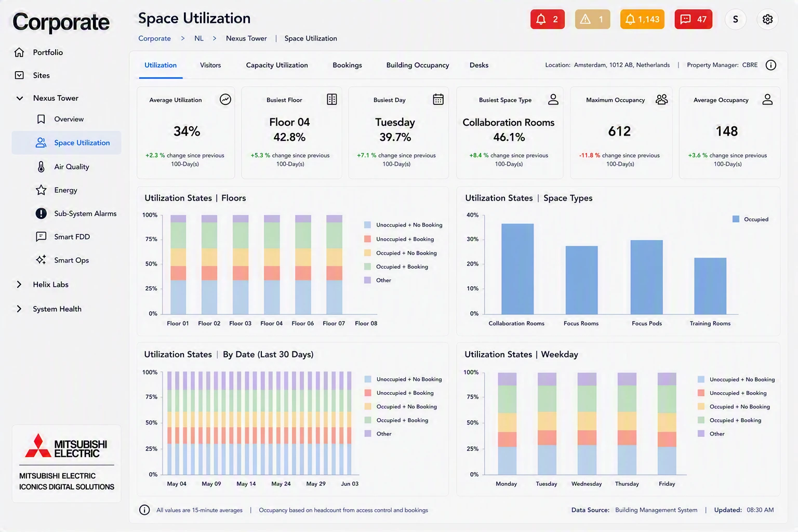Click the person icon on Average Occupancy card
798x532 pixels.
(767, 99)
